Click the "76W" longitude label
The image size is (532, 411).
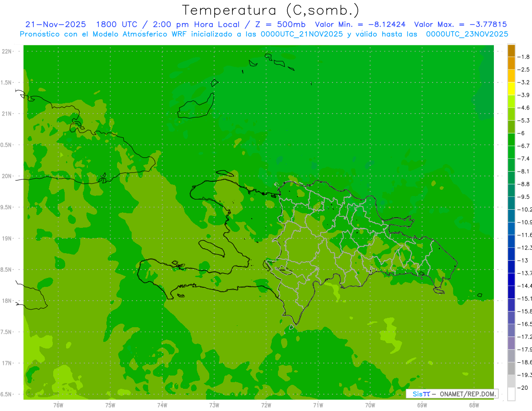tap(58, 405)
